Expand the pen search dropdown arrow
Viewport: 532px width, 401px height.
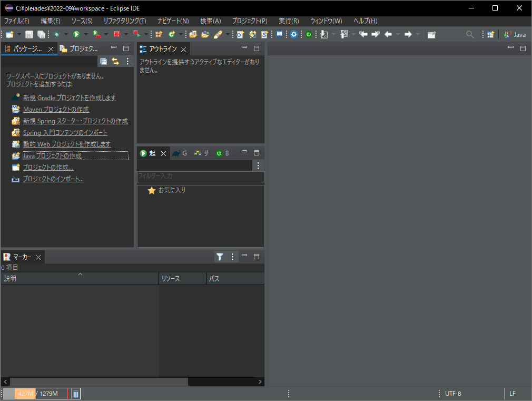(228, 34)
